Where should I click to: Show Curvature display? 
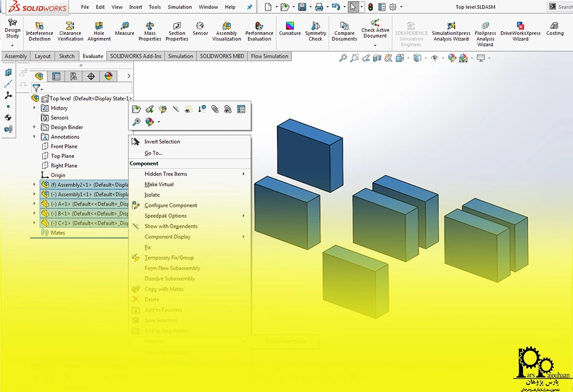coord(290,28)
